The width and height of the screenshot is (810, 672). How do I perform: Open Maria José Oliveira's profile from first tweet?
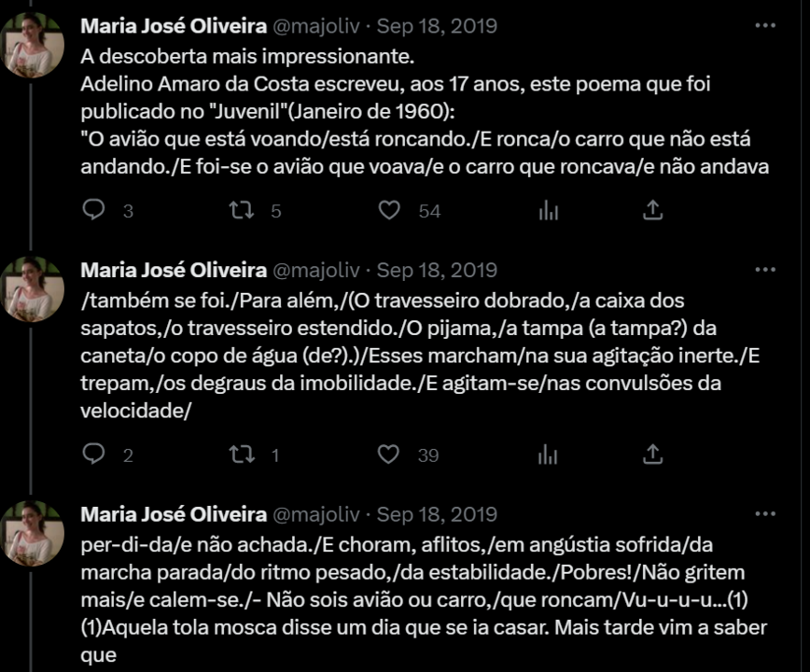click(172, 26)
